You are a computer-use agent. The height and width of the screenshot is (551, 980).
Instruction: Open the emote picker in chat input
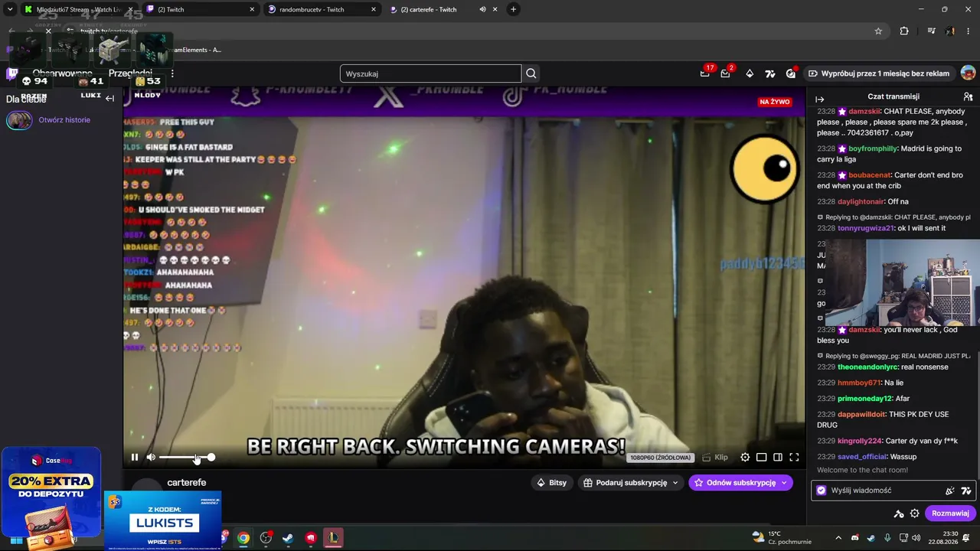pos(966,491)
